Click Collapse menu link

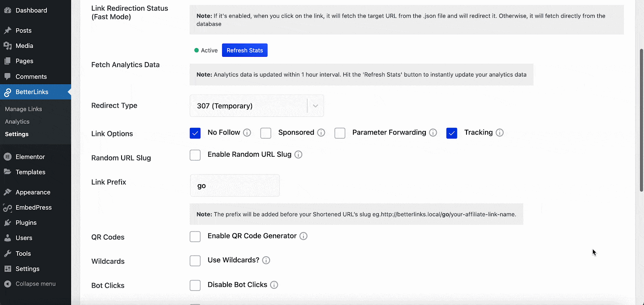tap(35, 284)
